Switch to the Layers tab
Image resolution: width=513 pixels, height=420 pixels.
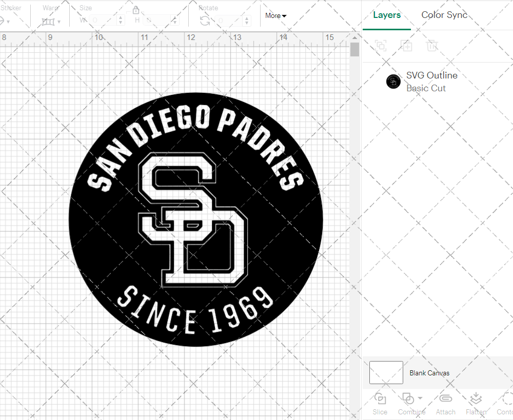(387, 15)
